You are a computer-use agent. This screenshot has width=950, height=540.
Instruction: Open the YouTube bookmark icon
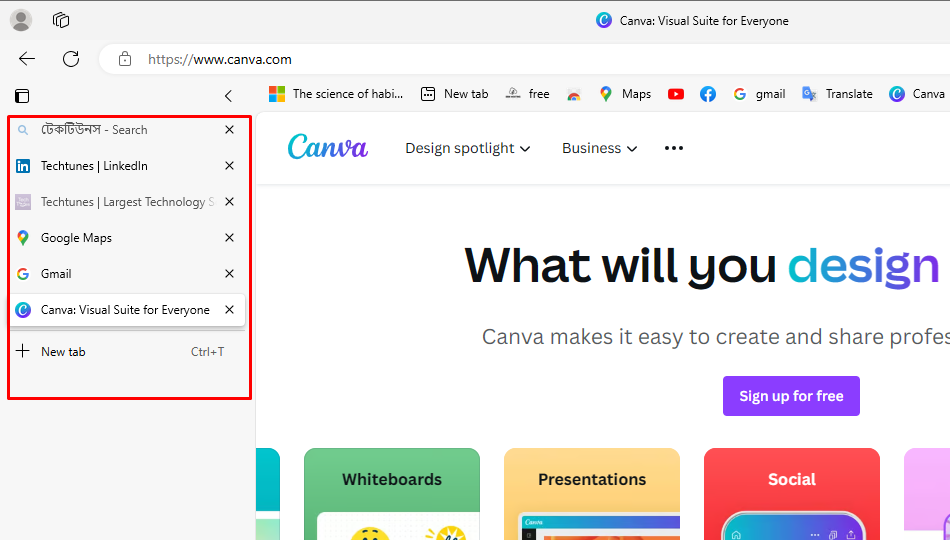[676, 94]
